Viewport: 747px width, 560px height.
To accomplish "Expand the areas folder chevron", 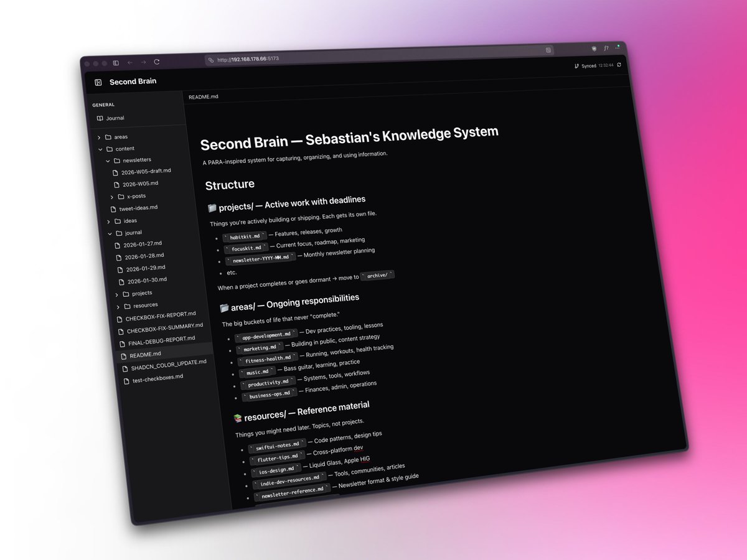I will coord(98,137).
